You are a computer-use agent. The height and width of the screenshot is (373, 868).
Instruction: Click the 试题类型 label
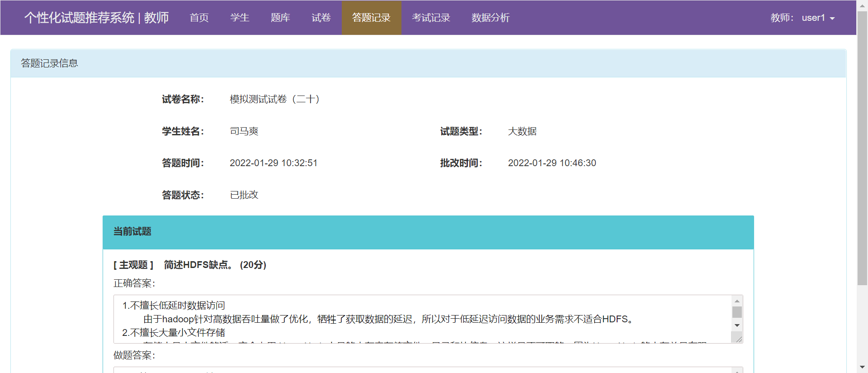pos(461,131)
